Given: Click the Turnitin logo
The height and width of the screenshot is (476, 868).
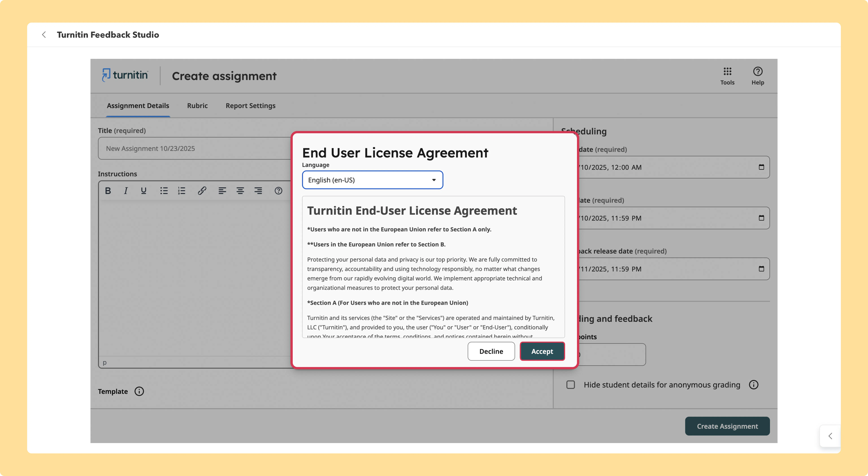Looking at the screenshot, I should pyautogui.click(x=125, y=75).
